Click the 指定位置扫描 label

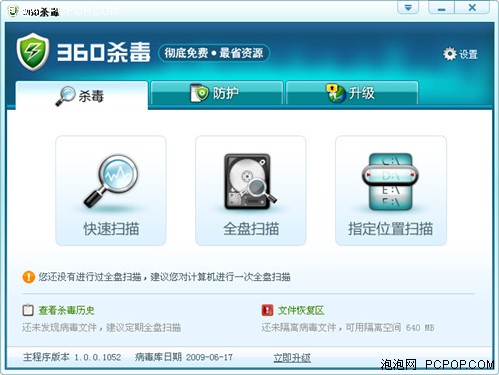click(x=390, y=229)
